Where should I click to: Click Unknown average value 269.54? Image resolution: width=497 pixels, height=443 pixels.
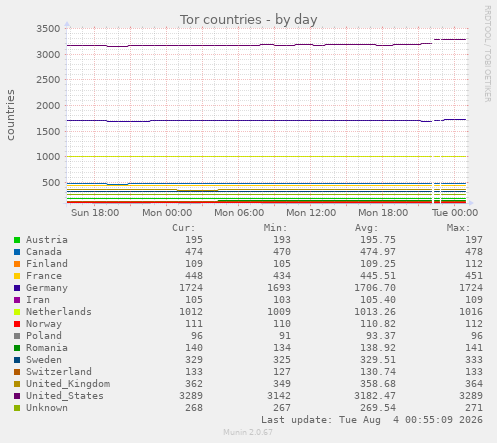(378, 408)
